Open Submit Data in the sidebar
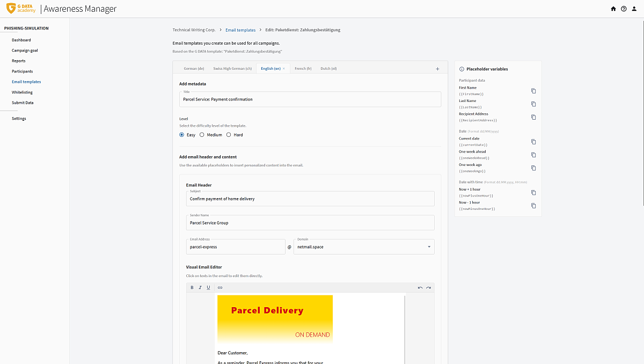644x364 pixels. click(23, 103)
